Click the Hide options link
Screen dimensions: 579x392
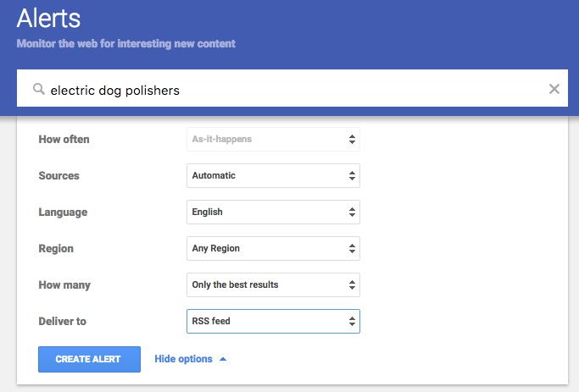point(183,359)
